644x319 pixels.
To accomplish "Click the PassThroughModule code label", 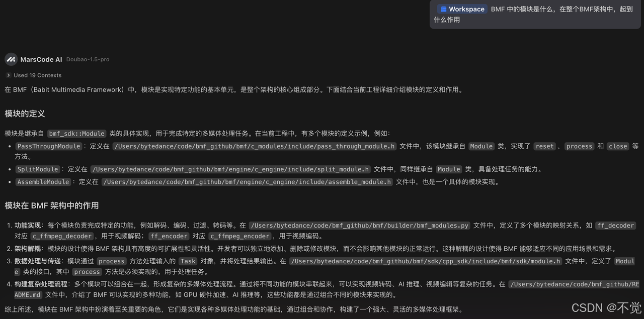I will point(48,146).
